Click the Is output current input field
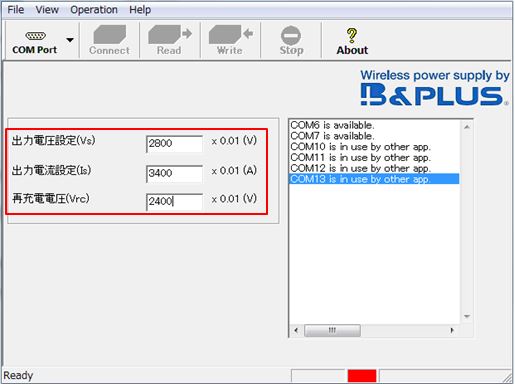Screen dimensions: 515x384 click(x=174, y=173)
